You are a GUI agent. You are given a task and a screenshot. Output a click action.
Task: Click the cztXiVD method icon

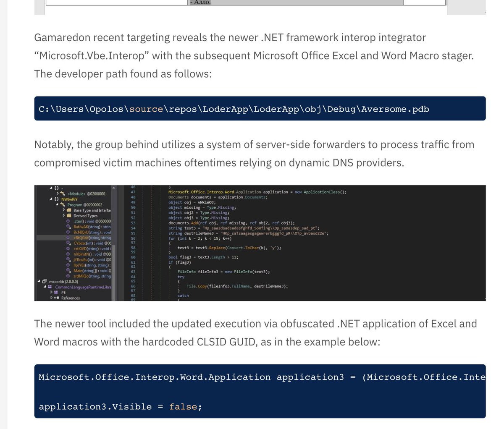[68, 249]
